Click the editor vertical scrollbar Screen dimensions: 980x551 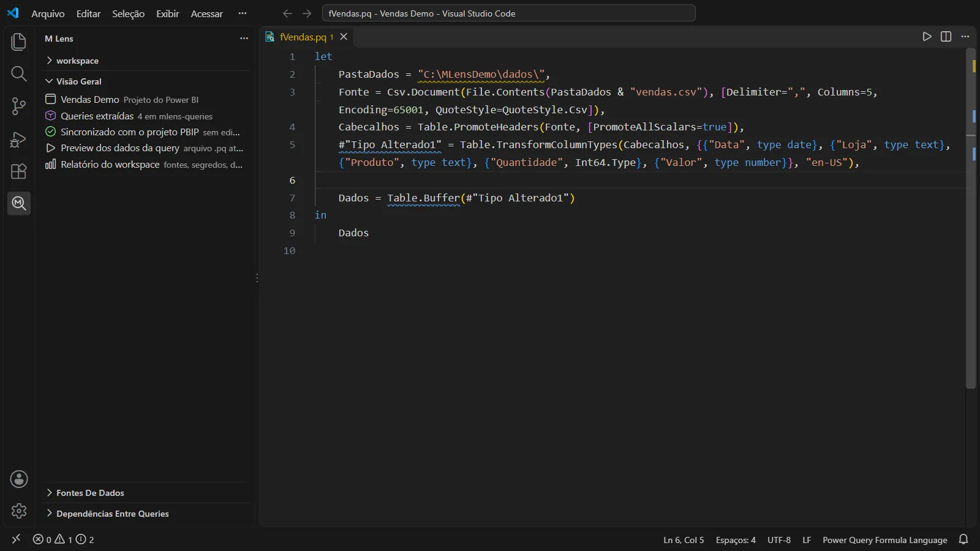pos(970,219)
